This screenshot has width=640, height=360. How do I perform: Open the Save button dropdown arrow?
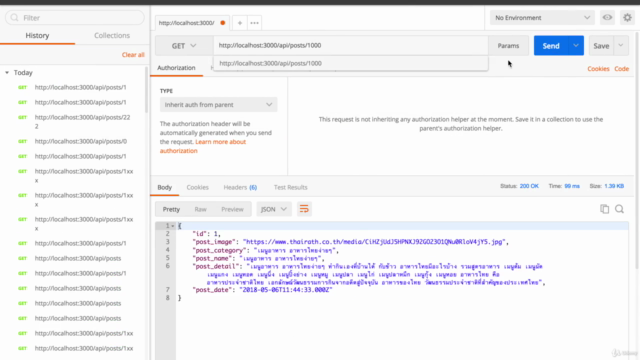[x=621, y=45]
